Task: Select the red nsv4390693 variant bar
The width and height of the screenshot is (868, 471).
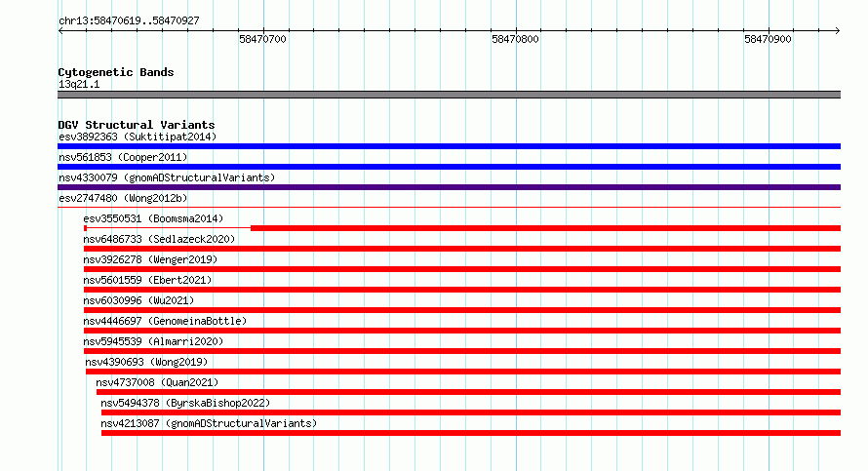Action: point(463,372)
